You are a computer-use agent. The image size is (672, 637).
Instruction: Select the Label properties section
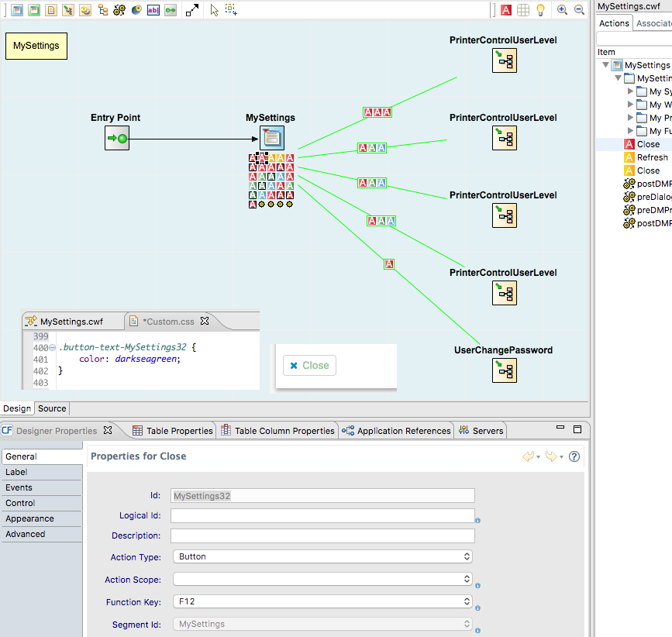[42, 472]
